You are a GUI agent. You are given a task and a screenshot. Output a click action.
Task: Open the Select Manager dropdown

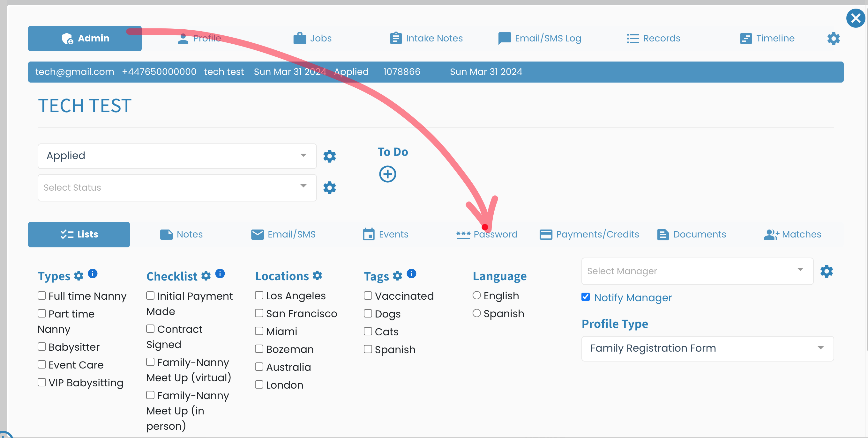(697, 271)
